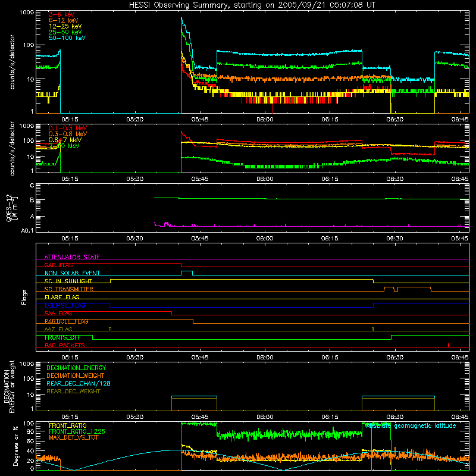Click the HESSI Observing Summary plot title

252,5
